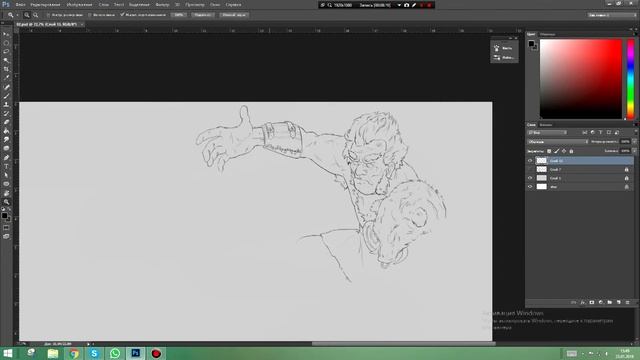This screenshot has height=360, width=640.
Task: Select the Pen tool
Action: pyautogui.click(x=6, y=158)
